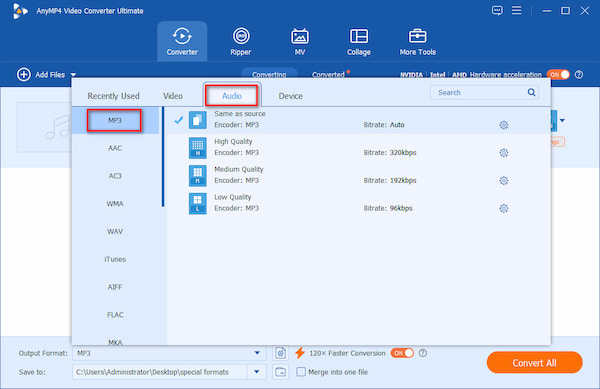Choose the Medium Quality preset
The image size is (600, 389).
click(x=359, y=176)
